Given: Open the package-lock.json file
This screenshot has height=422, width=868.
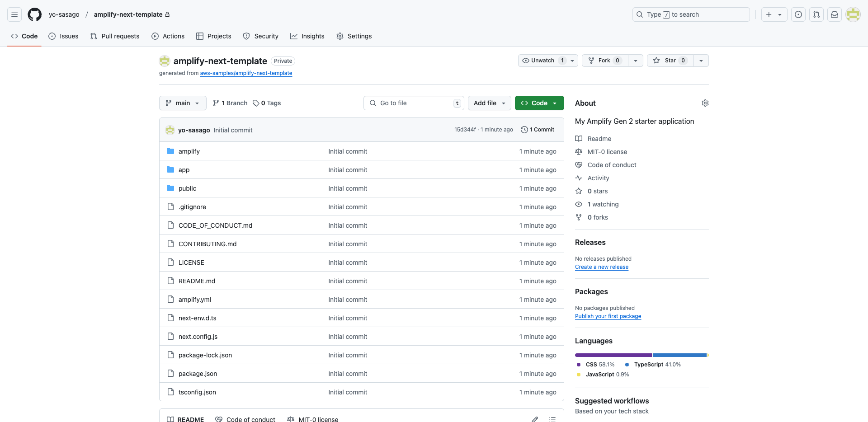Looking at the screenshot, I should [x=205, y=355].
